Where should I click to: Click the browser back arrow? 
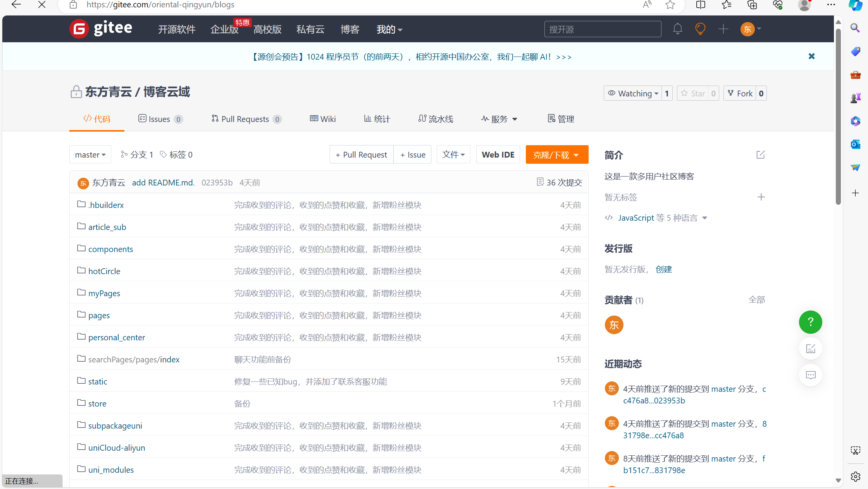pyautogui.click(x=16, y=5)
